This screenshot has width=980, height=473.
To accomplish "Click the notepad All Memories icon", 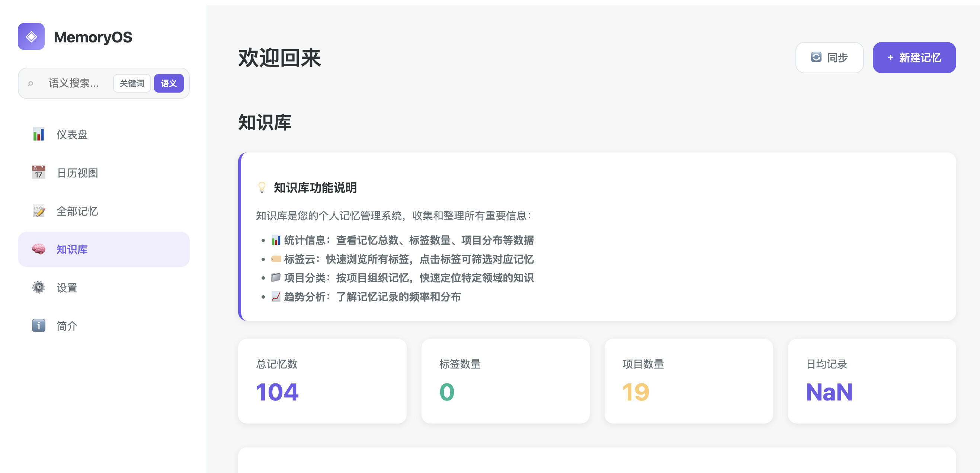I will pyautogui.click(x=38, y=211).
